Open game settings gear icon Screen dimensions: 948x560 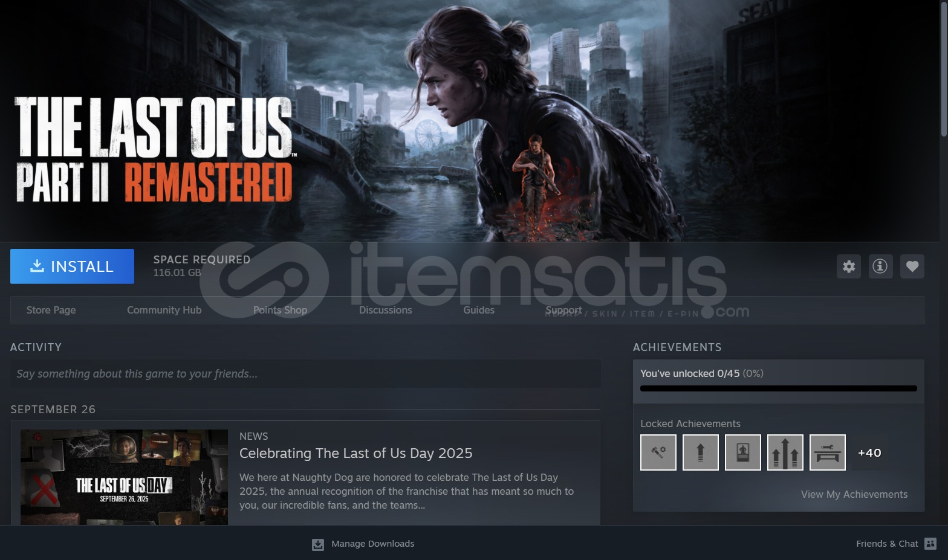click(849, 266)
